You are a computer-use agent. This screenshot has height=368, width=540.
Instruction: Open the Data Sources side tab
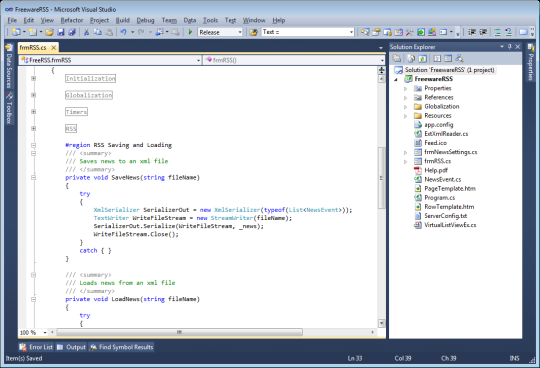click(x=9, y=66)
